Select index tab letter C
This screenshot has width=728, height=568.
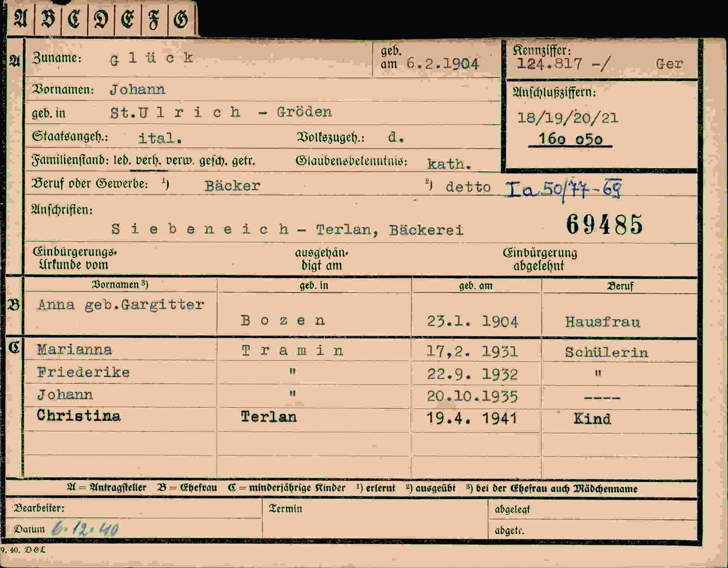[74, 19]
